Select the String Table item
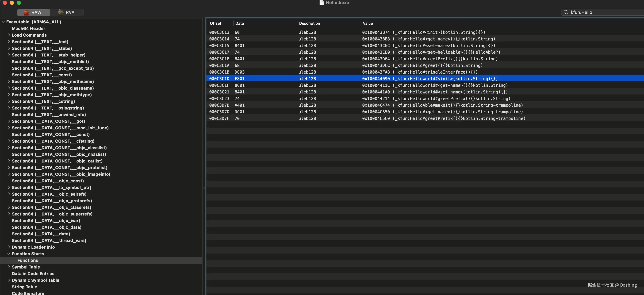The width and height of the screenshot is (644, 295). (24, 287)
